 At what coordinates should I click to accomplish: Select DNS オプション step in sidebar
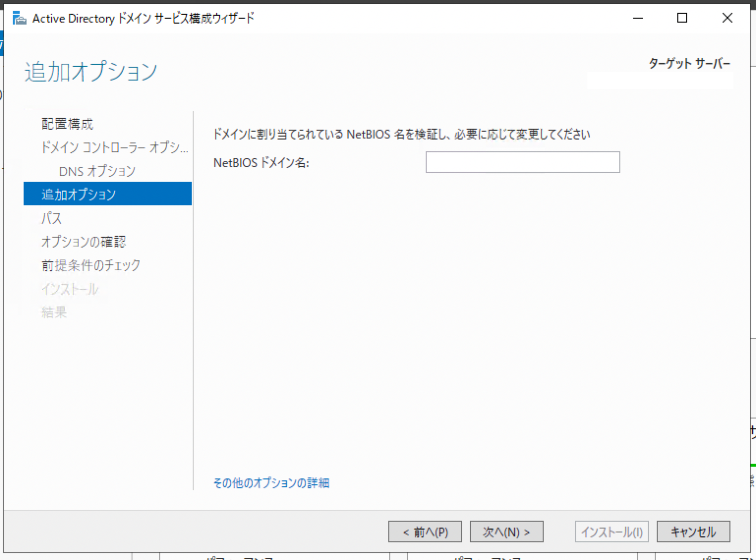click(x=97, y=171)
